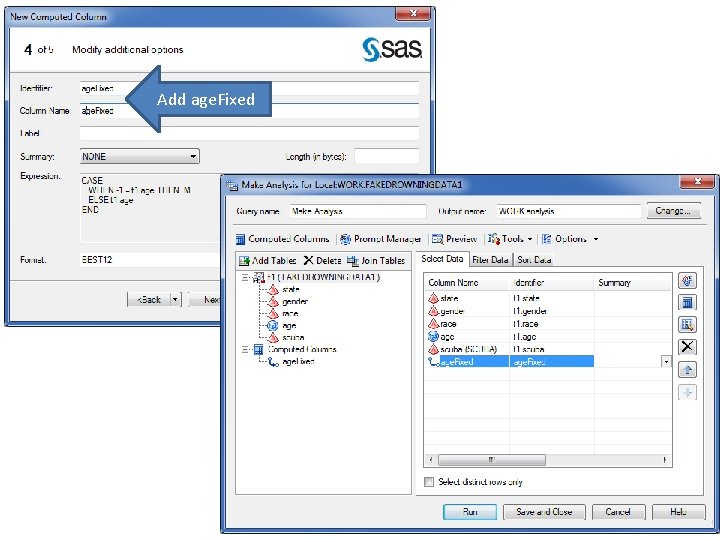This screenshot has width=720, height=540.
Task: Click the age row icon in Select Data
Action: [433, 337]
